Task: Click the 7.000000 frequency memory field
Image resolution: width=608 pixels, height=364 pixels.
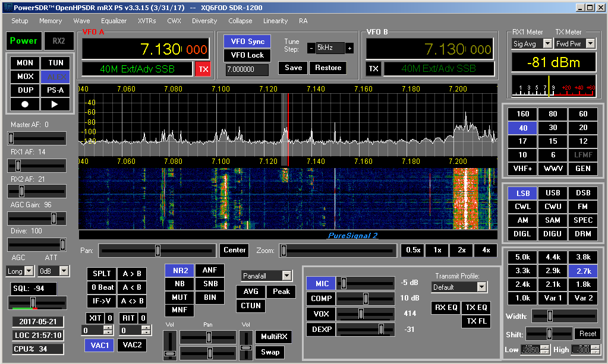Action: pyautogui.click(x=247, y=69)
